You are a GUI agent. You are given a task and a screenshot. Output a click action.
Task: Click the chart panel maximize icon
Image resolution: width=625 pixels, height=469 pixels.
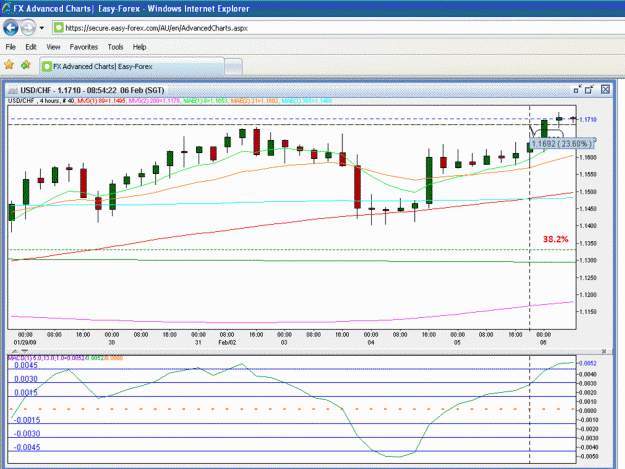click(589, 90)
